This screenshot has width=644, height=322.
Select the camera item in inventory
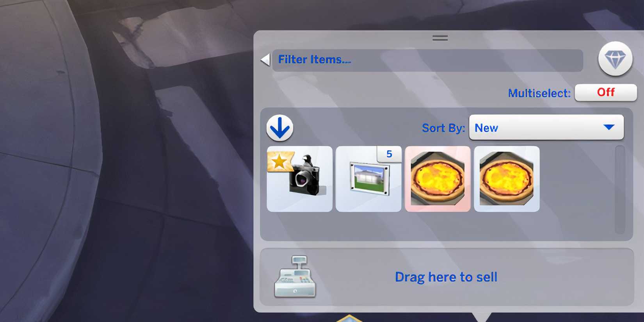point(300,179)
